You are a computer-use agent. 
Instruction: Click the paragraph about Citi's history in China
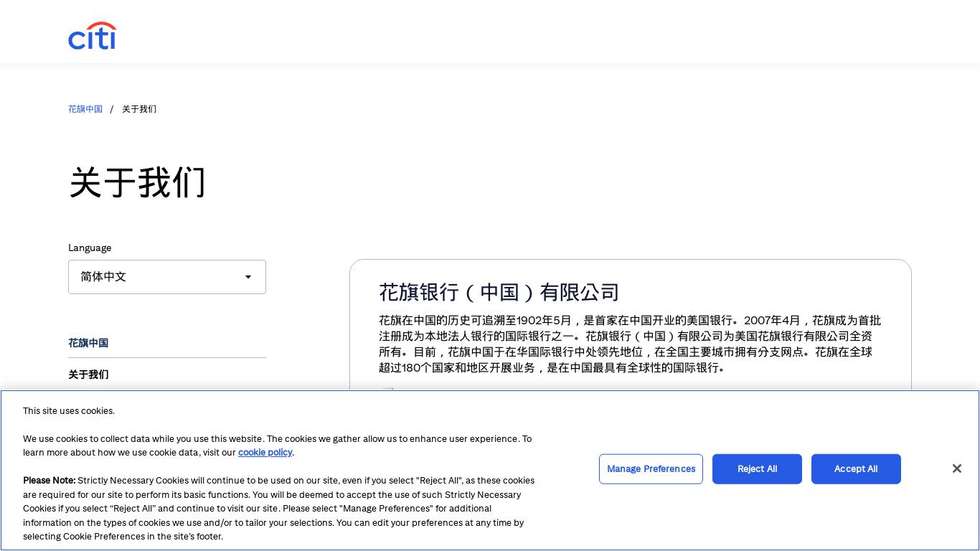pos(629,344)
